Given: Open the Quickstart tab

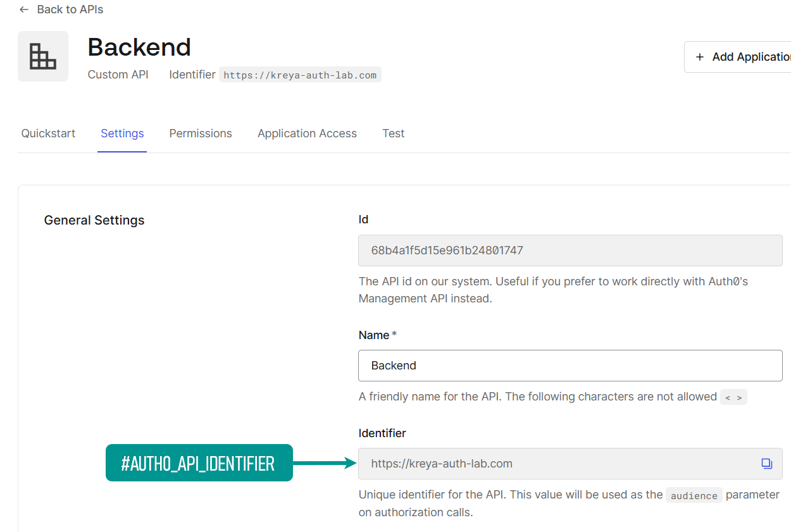Looking at the screenshot, I should click(48, 133).
